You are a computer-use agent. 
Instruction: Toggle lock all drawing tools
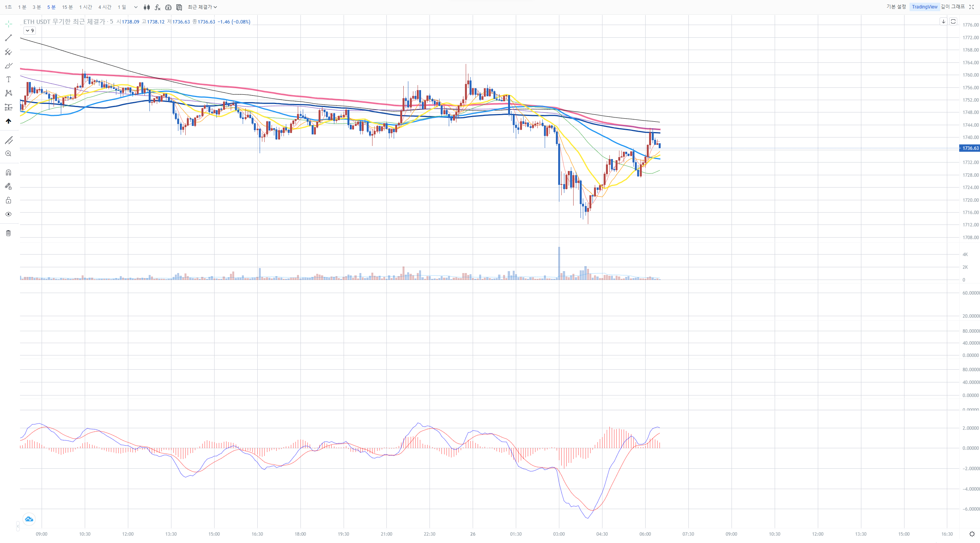(8, 200)
